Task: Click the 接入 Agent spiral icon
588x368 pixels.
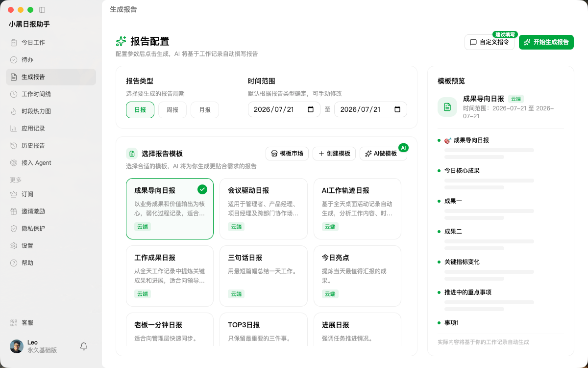Action: pos(14,163)
